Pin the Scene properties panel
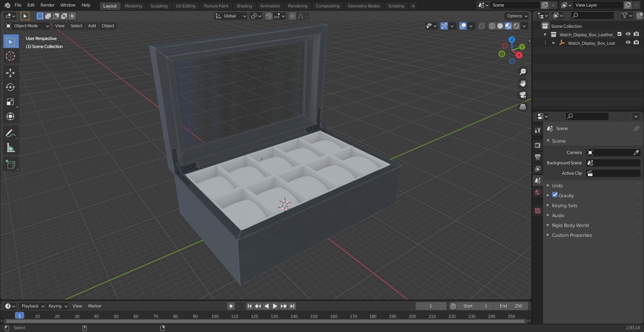This screenshot has height=332, width=644. click(636, 129)
